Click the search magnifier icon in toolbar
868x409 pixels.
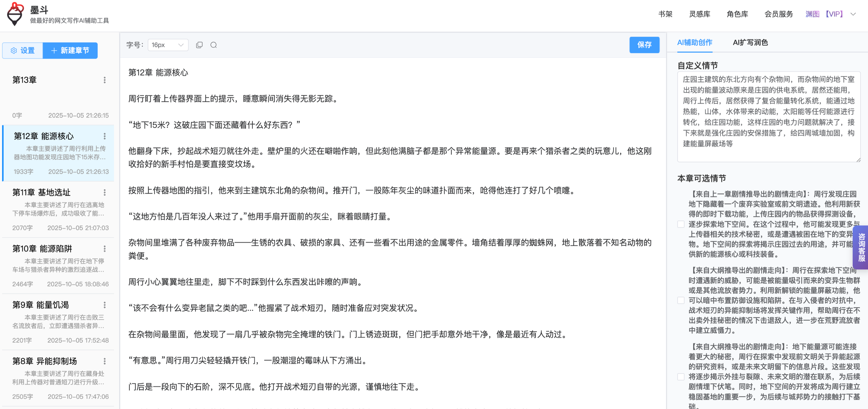point(214,45)
